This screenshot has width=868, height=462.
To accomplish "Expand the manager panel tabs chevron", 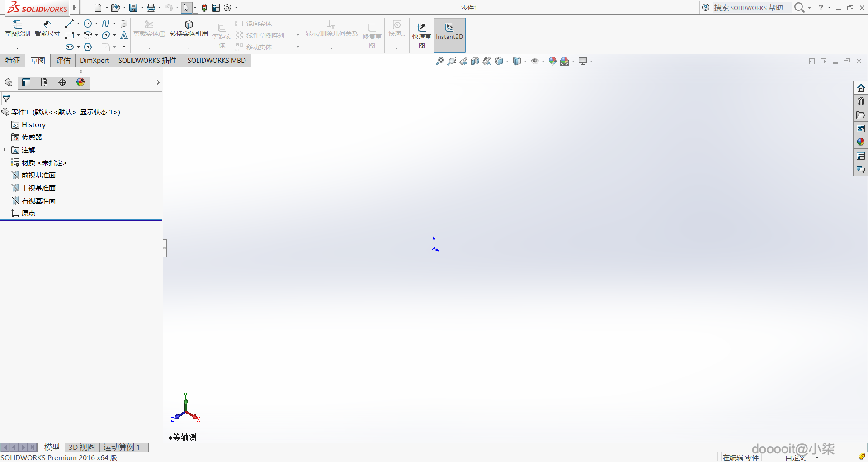I will coord(158,82).
